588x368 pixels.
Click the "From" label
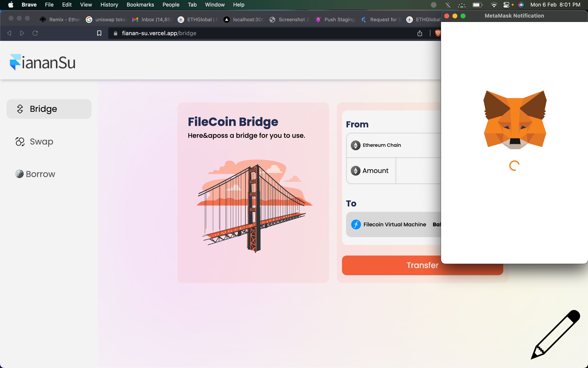click(x=357, y=124)
